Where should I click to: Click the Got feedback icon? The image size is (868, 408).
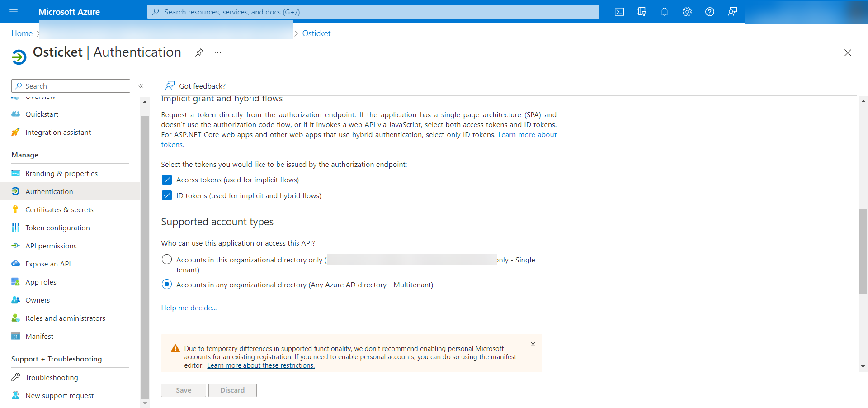(x=170, y=85)
